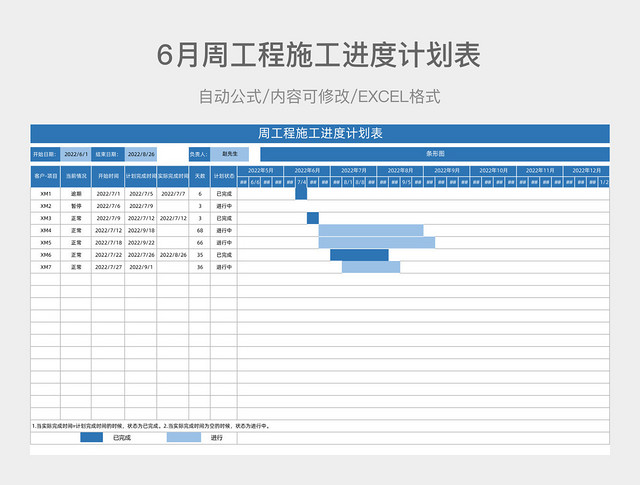Click the 2022年6月 month header

pos(307,171)
